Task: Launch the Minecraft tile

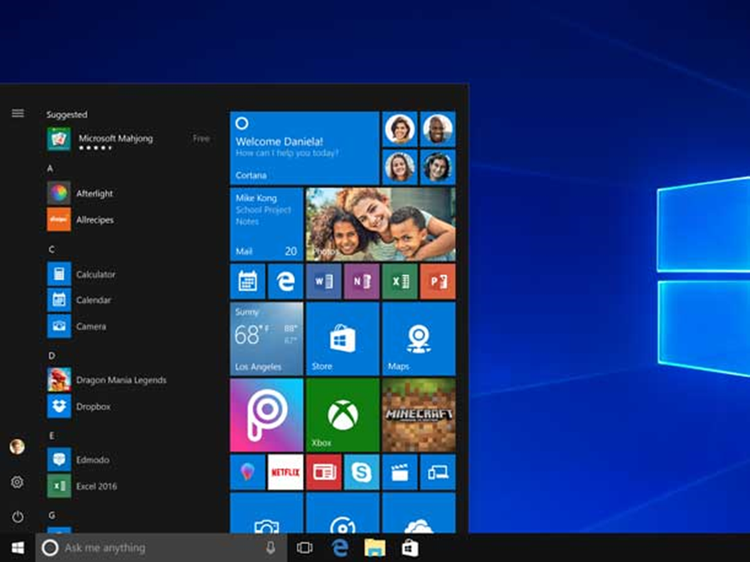Action: click(418, 414)
